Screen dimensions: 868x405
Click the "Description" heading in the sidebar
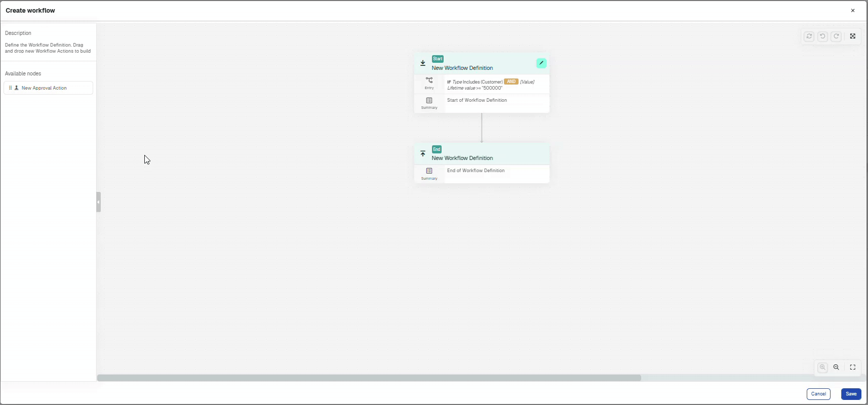[18, 33]
